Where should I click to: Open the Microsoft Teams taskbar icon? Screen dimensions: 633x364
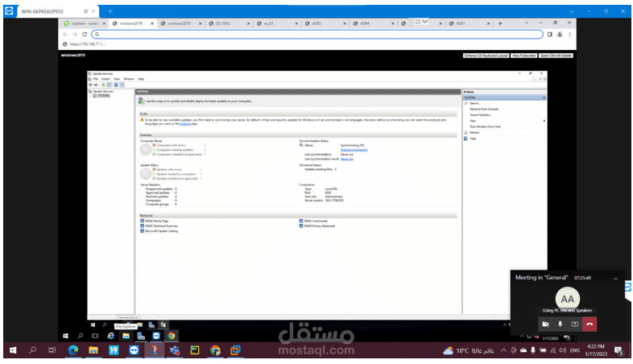pyautogui.click(x=175, y=350)
